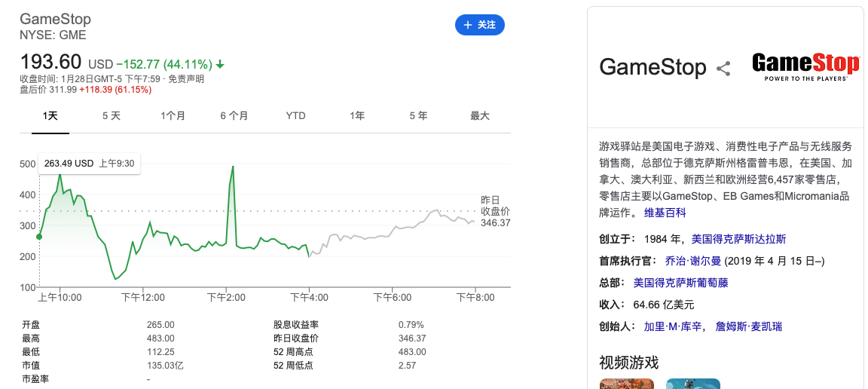Click the 下午2:00 axis label

[x=226, y=298]
